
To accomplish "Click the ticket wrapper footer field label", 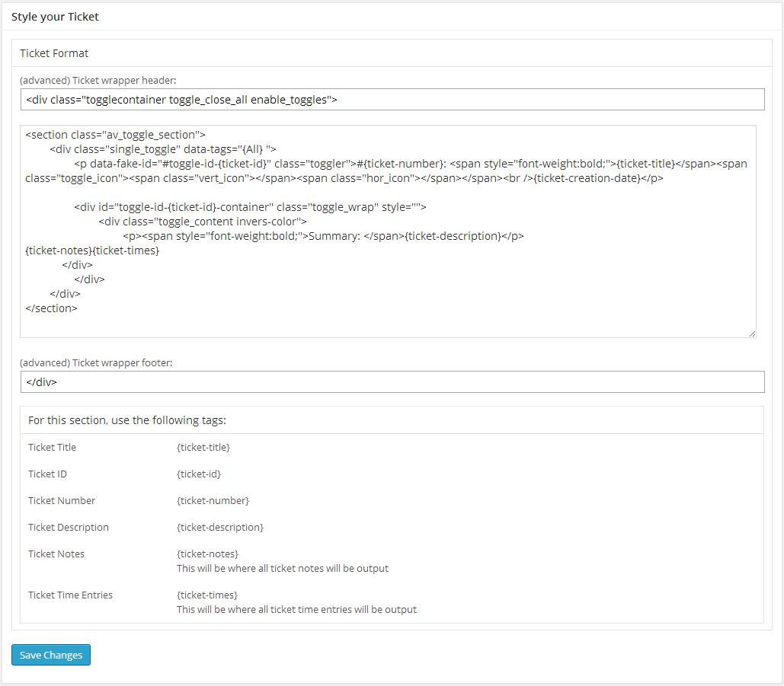I will point(96,362).
